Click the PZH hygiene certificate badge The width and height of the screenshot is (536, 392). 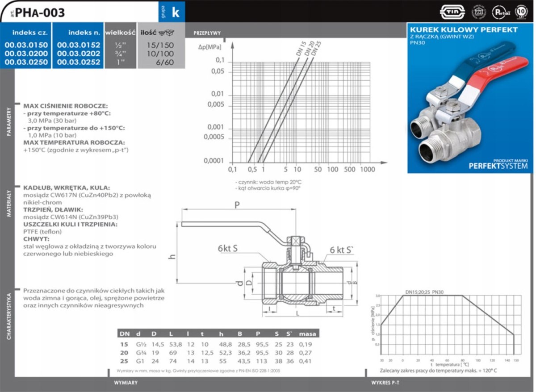[x=480, y=12]
